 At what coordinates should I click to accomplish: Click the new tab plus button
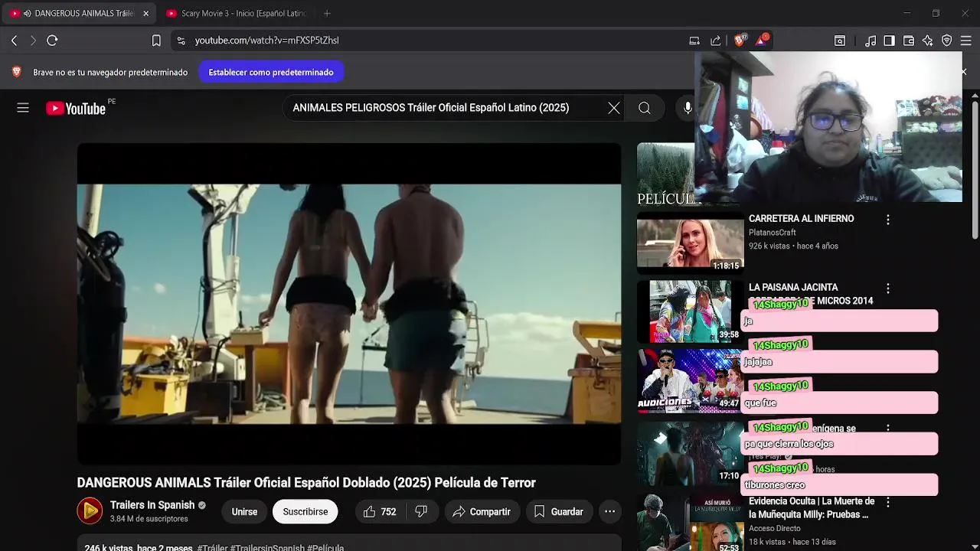click(327, 13)
